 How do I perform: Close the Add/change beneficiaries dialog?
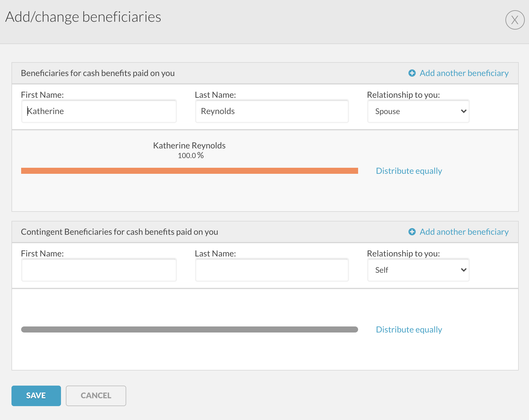(515, 20)
